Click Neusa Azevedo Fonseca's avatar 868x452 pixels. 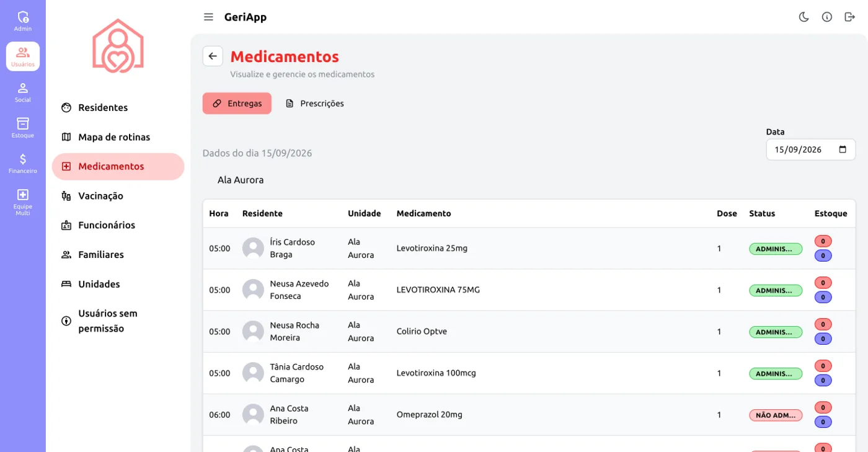point(253,290)
